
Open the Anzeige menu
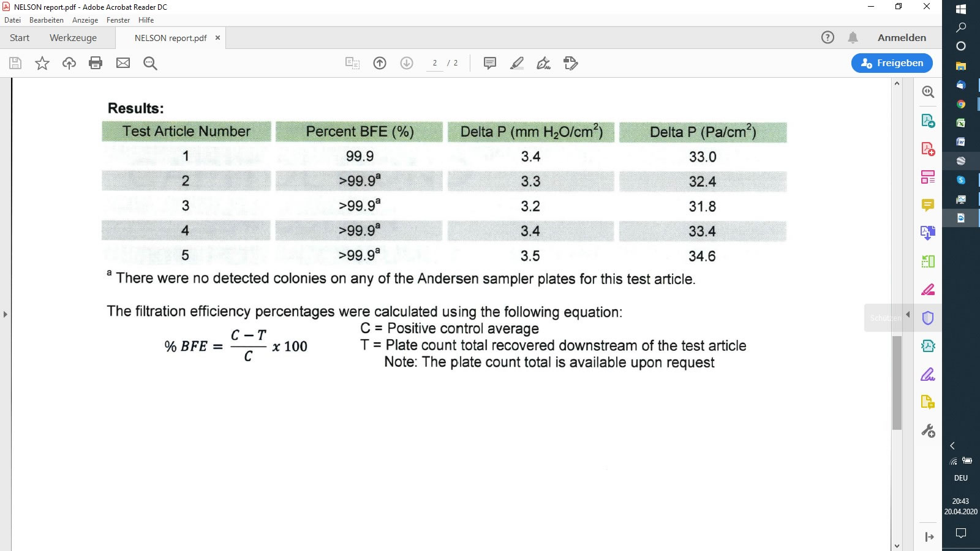(85, 20)
